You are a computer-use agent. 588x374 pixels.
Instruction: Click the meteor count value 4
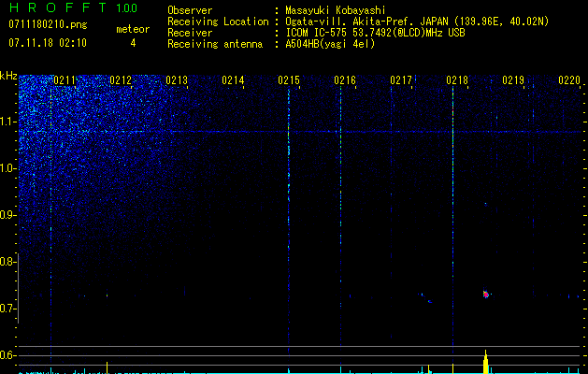[133, 43]
